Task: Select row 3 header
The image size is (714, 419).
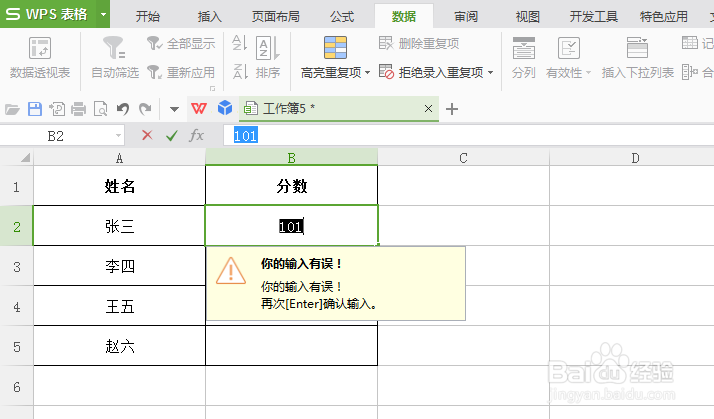Action: tap(16, 266)
